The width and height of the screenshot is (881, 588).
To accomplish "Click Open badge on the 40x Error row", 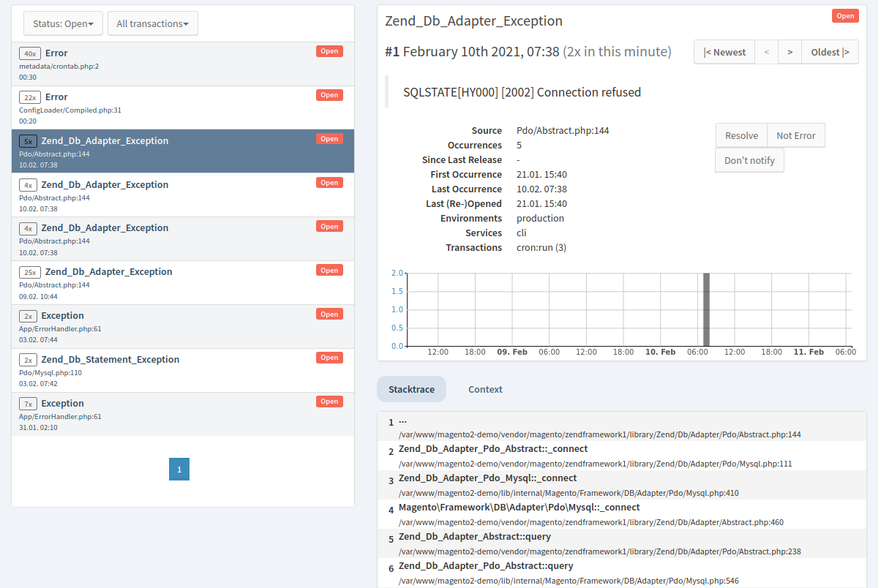I will click(329, 51).
